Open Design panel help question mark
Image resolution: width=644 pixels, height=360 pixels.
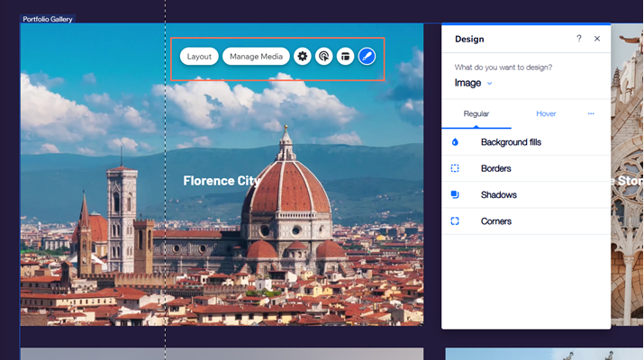pyautogui.click(x=578, y=40)
